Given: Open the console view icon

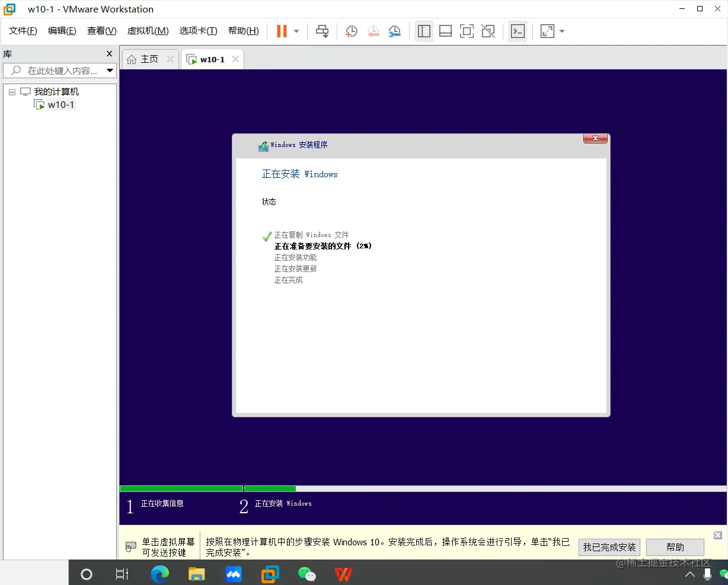Looking at the screenshot, I should click(518, 31).
